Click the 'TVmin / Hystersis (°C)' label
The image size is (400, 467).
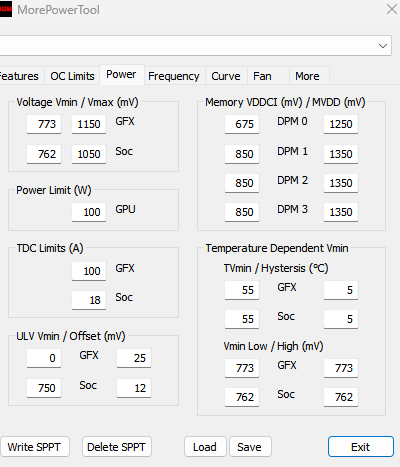pos(276,268)
